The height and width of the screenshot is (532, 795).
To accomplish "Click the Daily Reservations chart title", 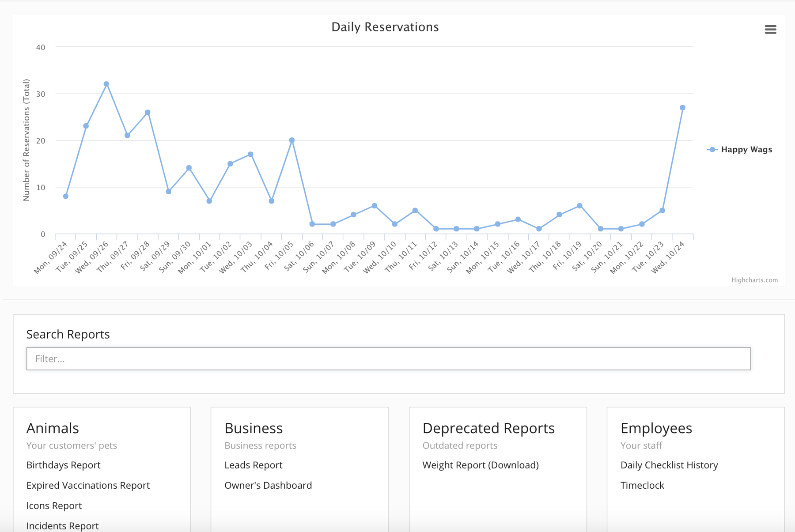I will [385, 26].
